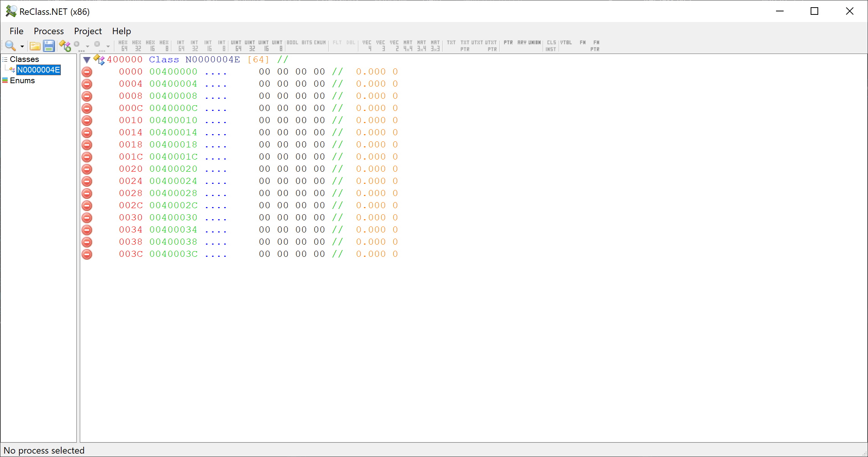Open the Process menu
Viewport: 868px width, 457px height.
click(x=49, y=31)
